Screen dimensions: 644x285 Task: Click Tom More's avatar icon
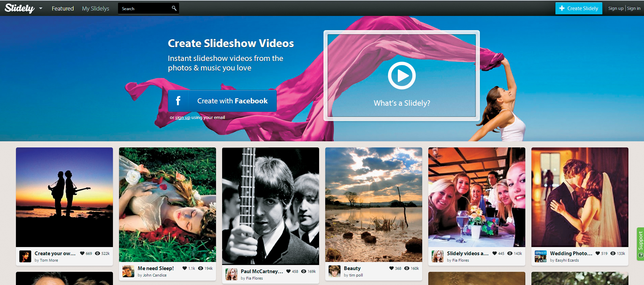25,256
